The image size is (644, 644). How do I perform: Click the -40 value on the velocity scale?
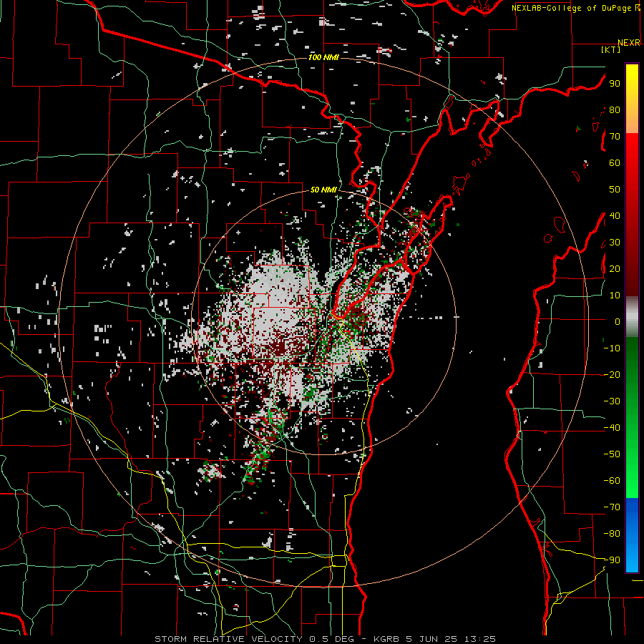[612, 428]
